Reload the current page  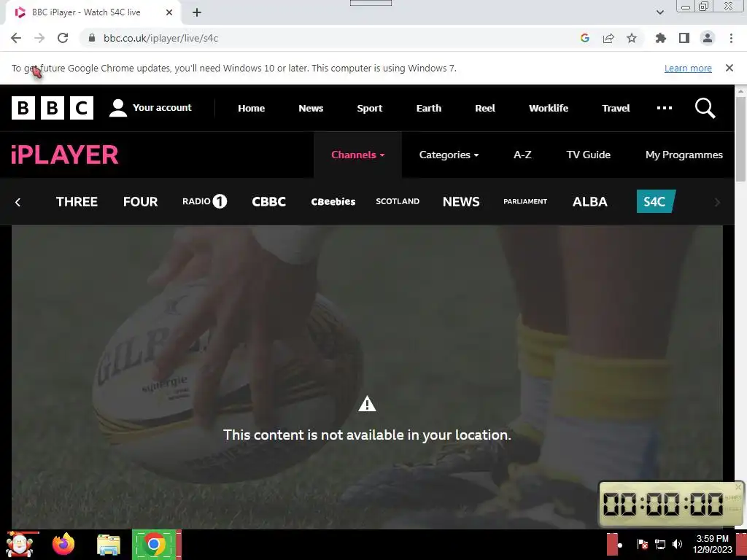coord(63,38)
